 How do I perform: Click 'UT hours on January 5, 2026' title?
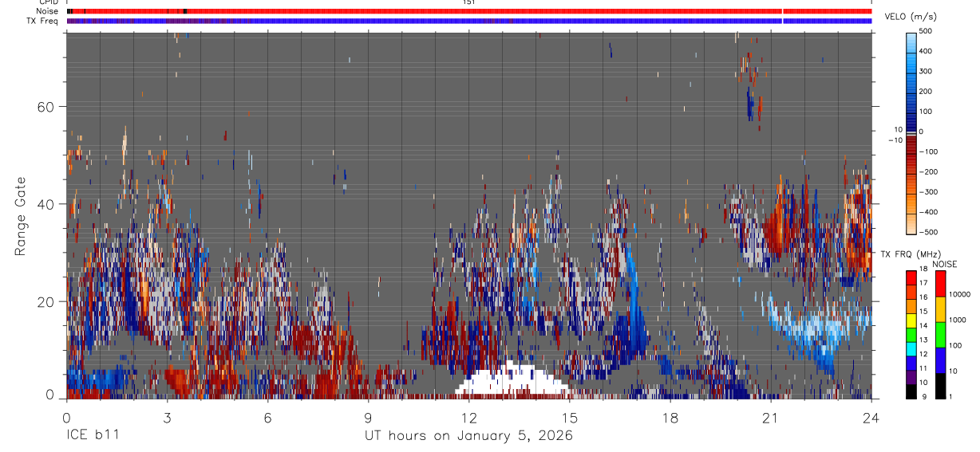(468, 436)
